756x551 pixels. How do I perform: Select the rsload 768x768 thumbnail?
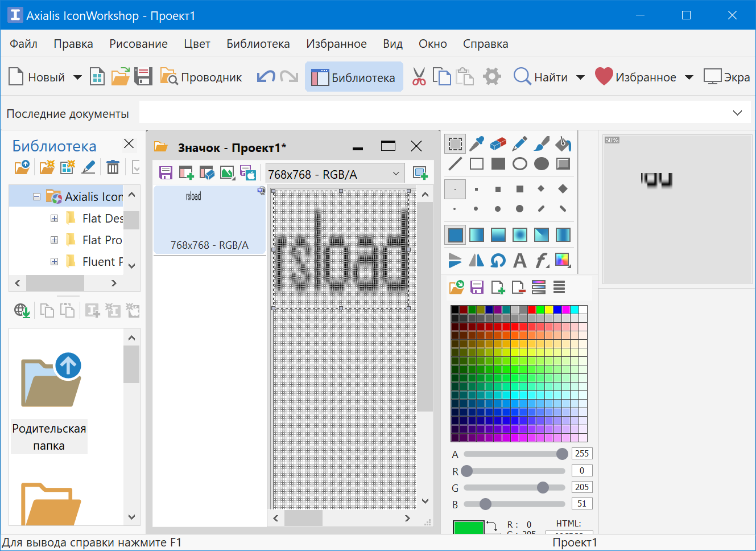[x=209, y=221]
